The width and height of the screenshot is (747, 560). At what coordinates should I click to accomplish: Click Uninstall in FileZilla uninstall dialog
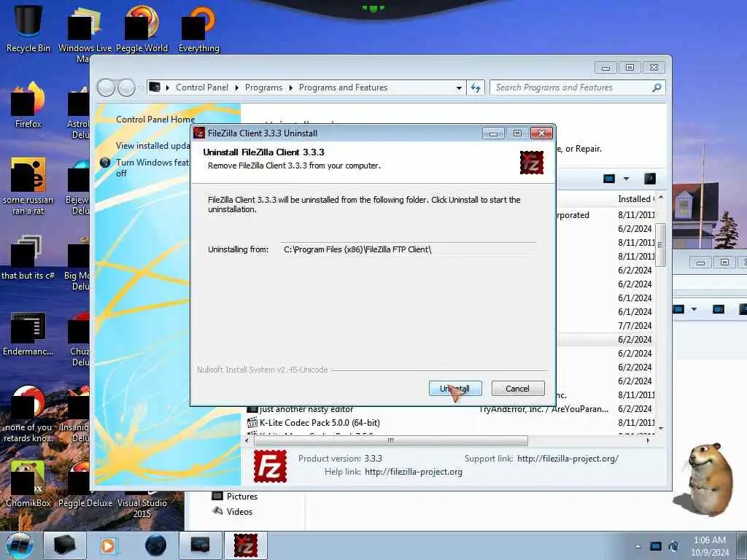(x=455, y=389)
